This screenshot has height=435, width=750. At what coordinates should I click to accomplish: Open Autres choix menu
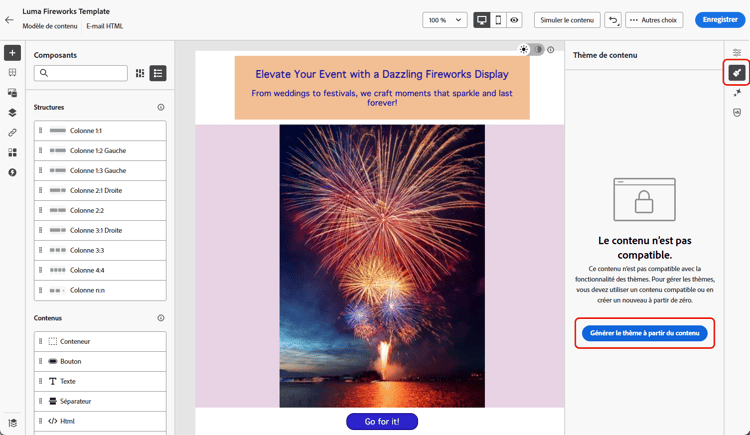pyautogui.click(x=654, y=20)
